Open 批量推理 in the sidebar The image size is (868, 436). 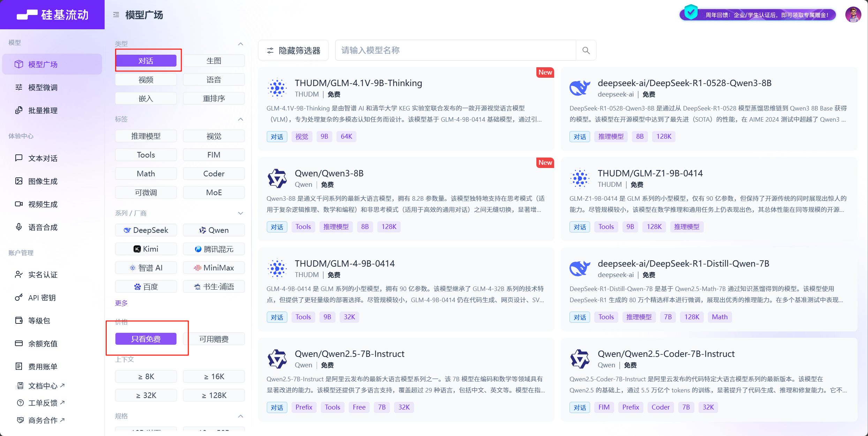52,110
